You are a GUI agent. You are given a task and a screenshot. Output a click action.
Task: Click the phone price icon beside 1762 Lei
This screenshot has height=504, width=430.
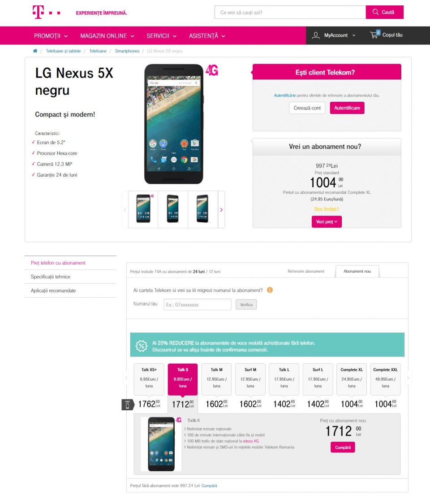(x=127, y=404)
